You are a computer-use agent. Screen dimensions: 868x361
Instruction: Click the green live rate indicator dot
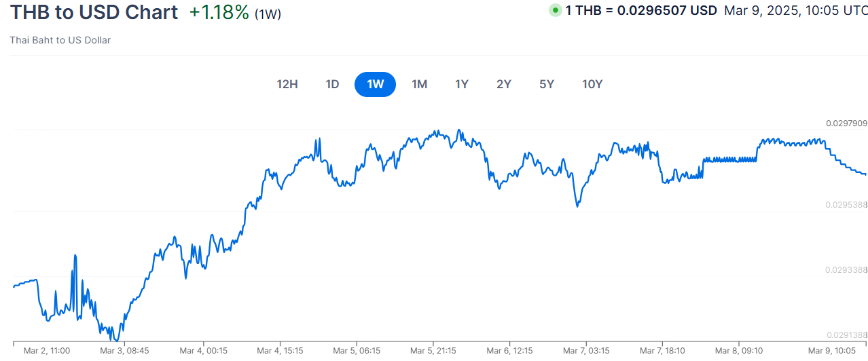coord(556,10)
